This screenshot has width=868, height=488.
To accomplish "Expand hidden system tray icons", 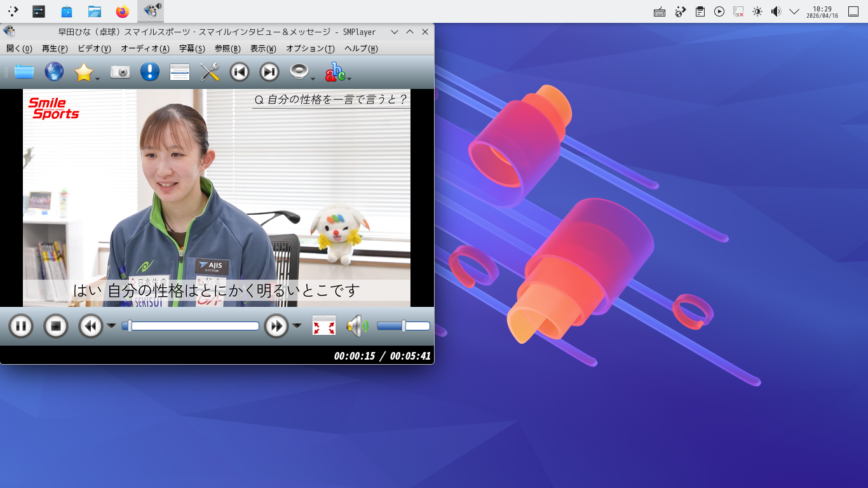I will pyautogui.click(x=794, y=11).
